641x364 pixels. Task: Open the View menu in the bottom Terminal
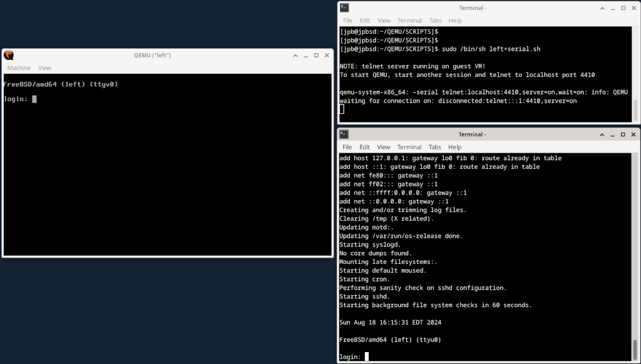(x=384, y=146)
